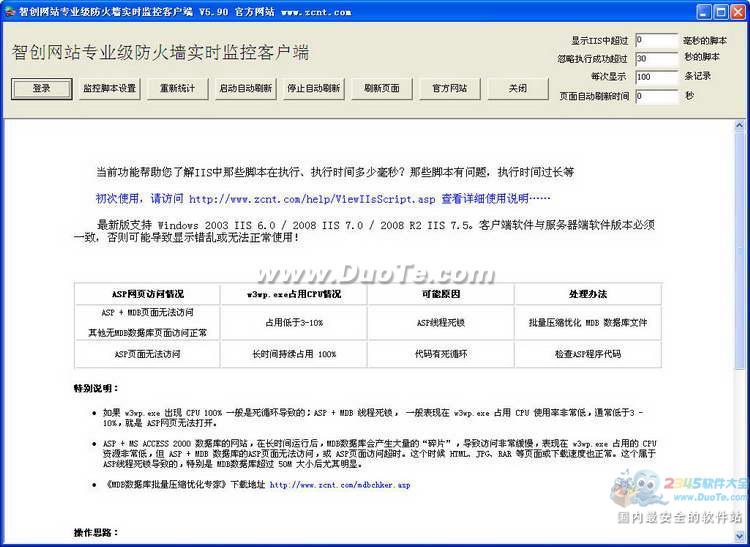Open the 官方网站 official website button
Image resolution: width=750 pixels, height=547 pixels.
coord(450,88)
